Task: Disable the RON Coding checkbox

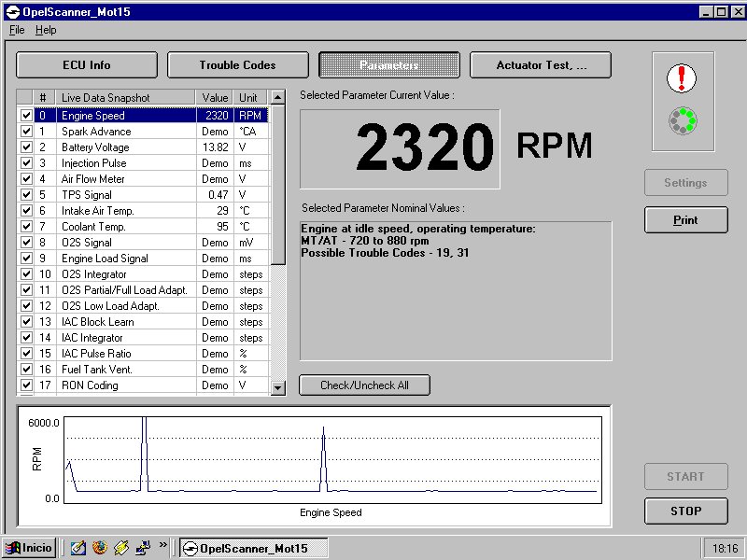Action: [26, 385]
